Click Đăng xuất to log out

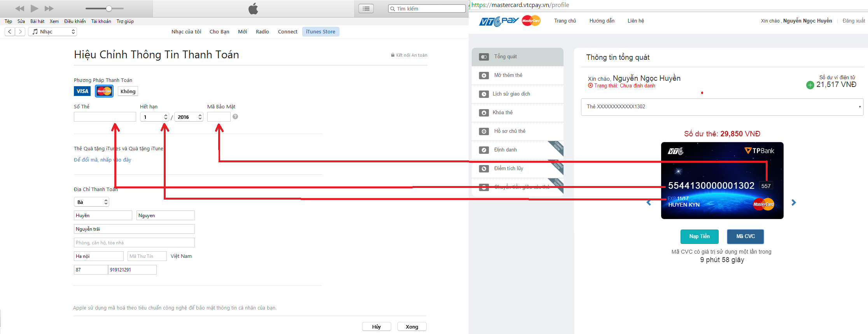pyautogui.click(x=854, y=21)
